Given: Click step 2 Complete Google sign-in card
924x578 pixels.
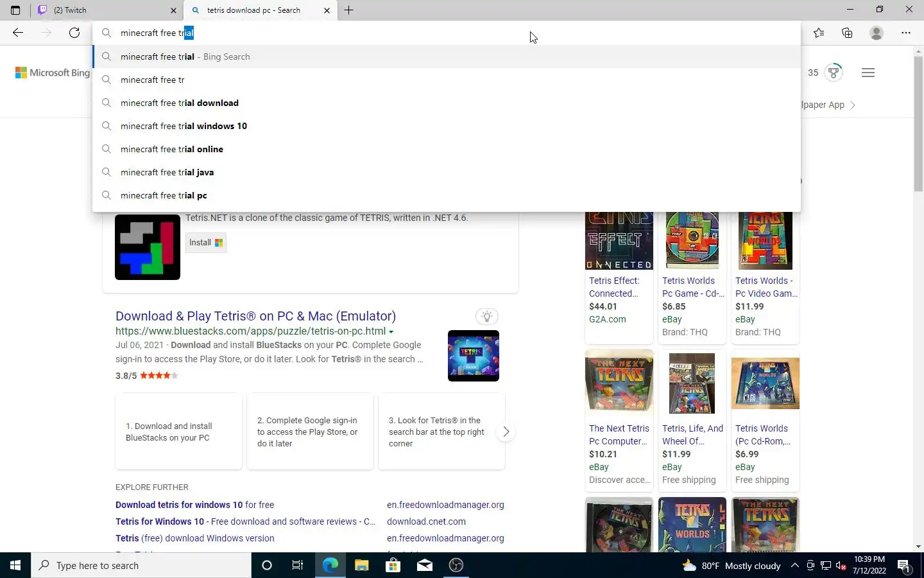Looking at the screenshot, I should point(310,432).
